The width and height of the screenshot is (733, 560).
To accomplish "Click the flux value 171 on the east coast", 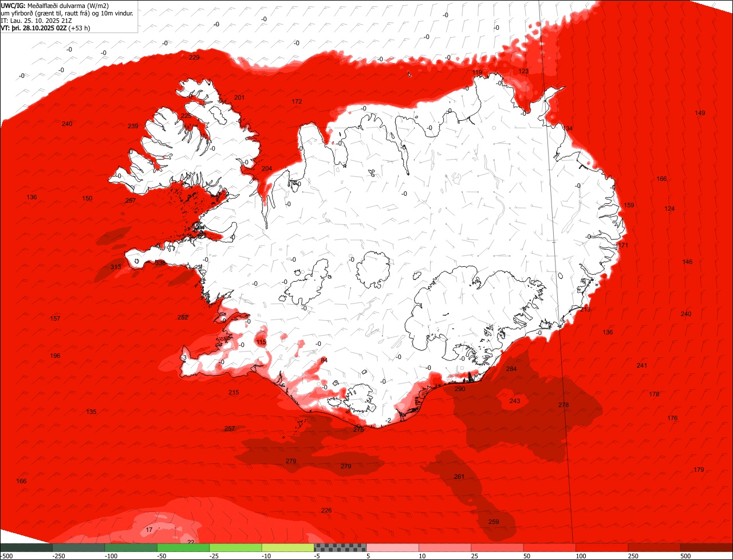I will click(x=623, y=245).
